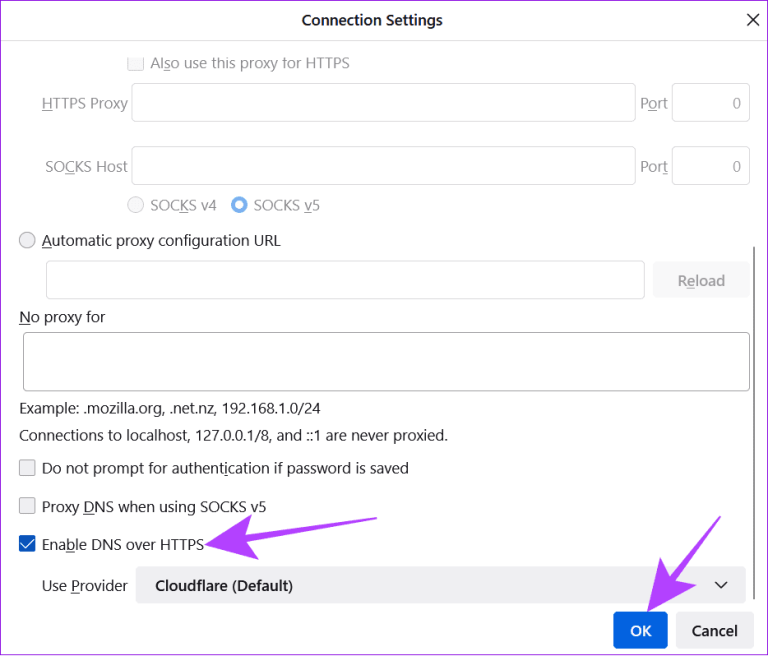Select the SOCKS v5 radio button

coord(239,205)
